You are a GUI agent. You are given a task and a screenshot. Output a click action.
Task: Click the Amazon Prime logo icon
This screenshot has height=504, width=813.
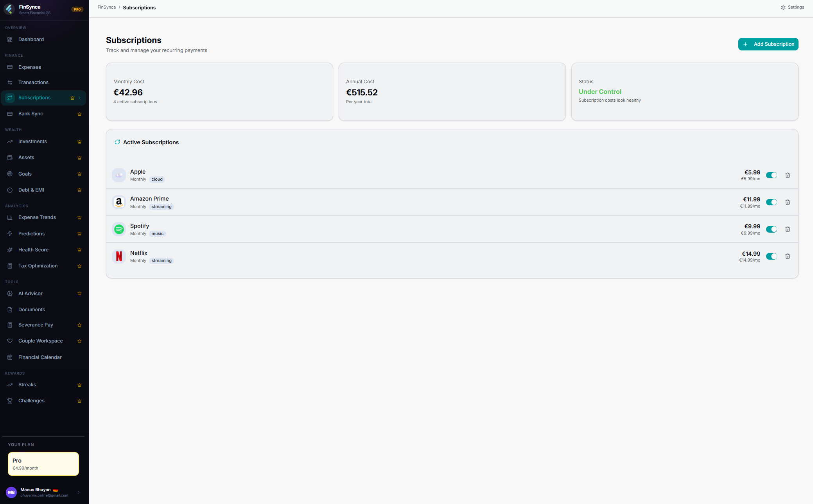click(x=119, y=202)
